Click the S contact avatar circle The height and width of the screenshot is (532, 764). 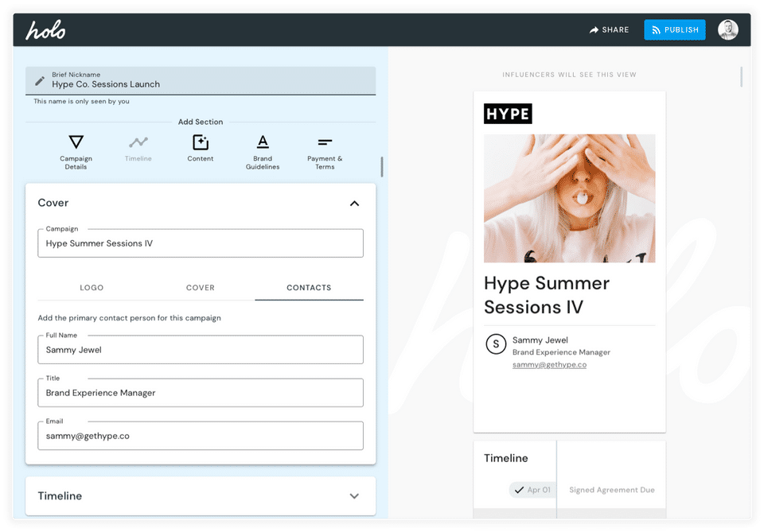pos(496,344)
